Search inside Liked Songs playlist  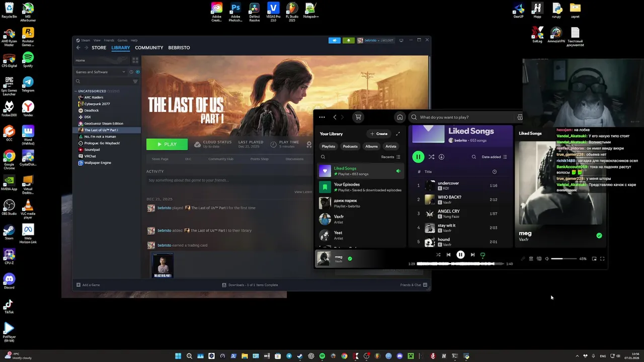[474, 157]
